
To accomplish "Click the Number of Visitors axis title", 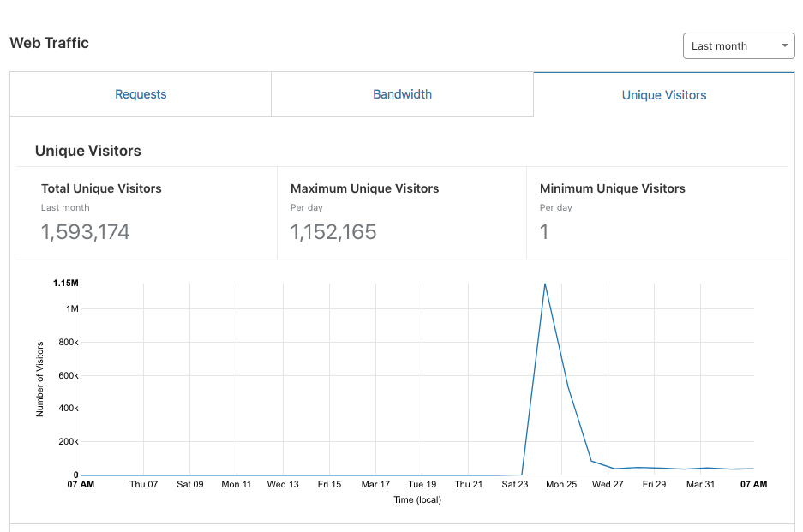I will coord(40,380).
